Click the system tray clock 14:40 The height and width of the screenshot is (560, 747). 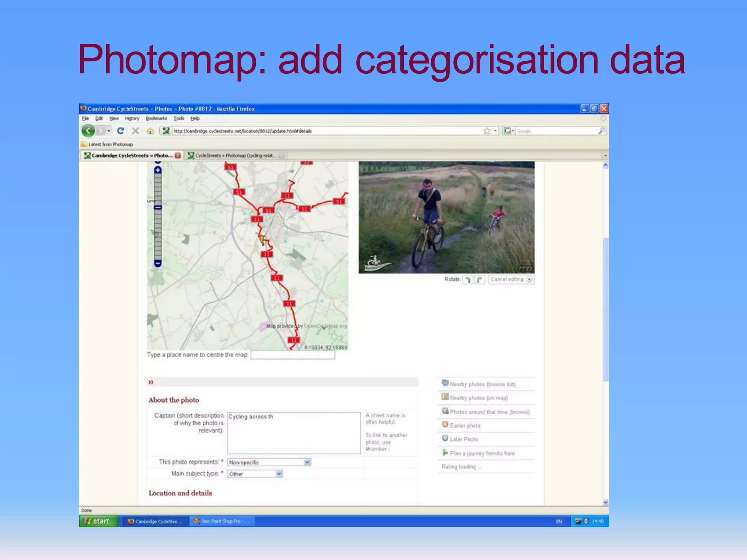pos(597,521)
